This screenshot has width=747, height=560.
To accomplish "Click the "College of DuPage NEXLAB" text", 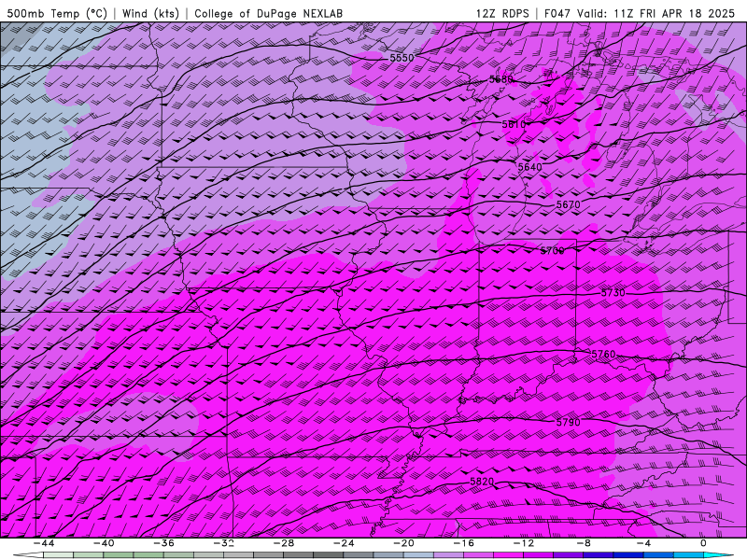I will (x=268, y=13).
